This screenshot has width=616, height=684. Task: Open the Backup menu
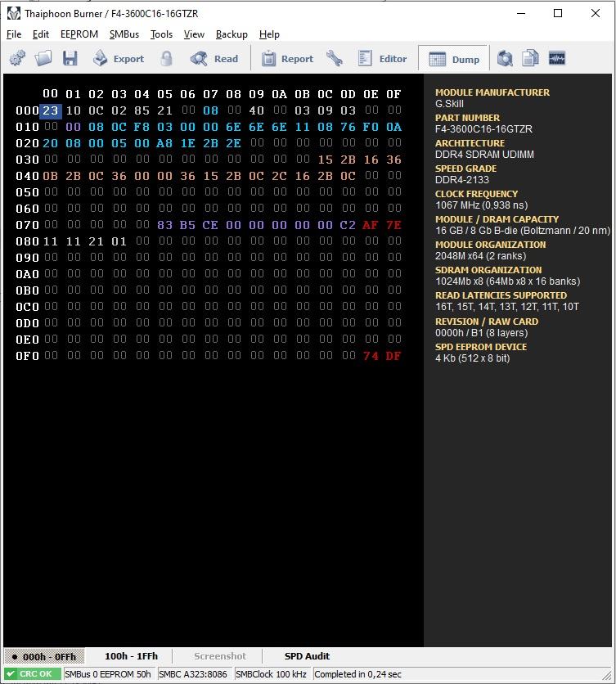pyautogui.click(x=232, y=34)
